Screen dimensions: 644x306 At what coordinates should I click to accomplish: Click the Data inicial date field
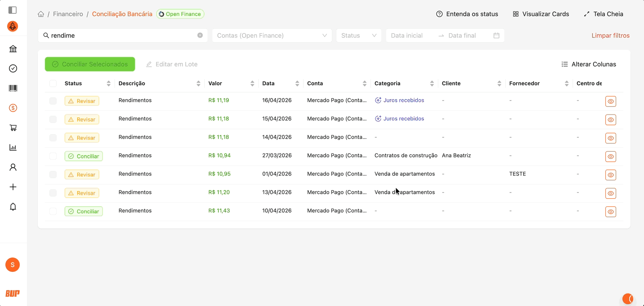click(x=411, y=35)
